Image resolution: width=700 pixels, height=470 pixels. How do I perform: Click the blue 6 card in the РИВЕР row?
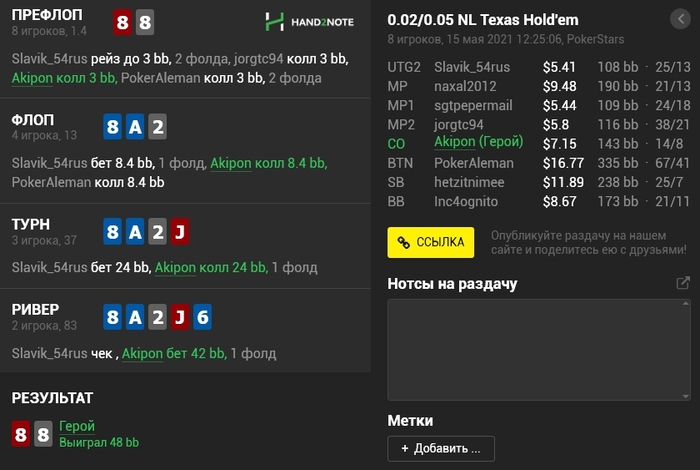click(201, 318)
